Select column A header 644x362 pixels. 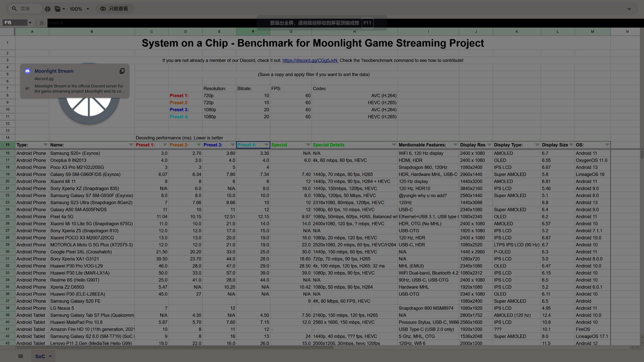pyautogui.click(x=32, y=32)
